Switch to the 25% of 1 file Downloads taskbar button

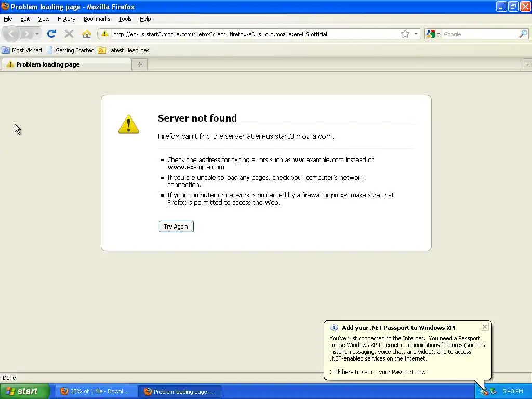[x=95, y=391]
